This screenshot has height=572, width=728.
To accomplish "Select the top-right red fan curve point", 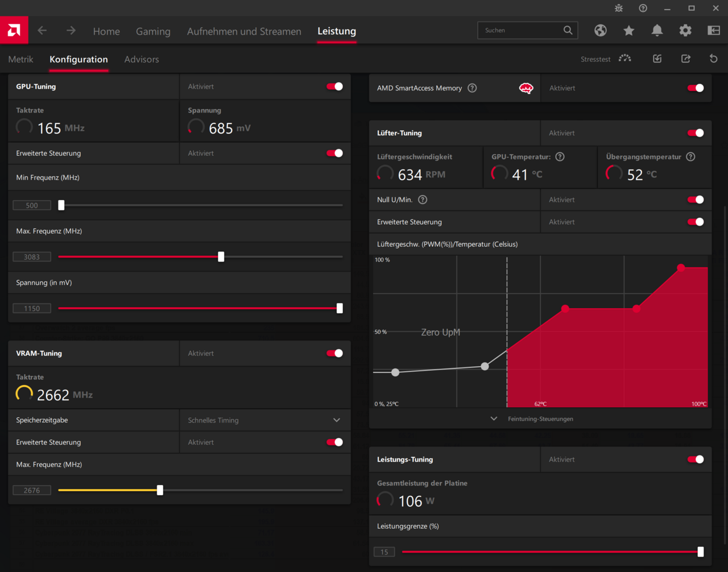I will [x=681, y=267].
